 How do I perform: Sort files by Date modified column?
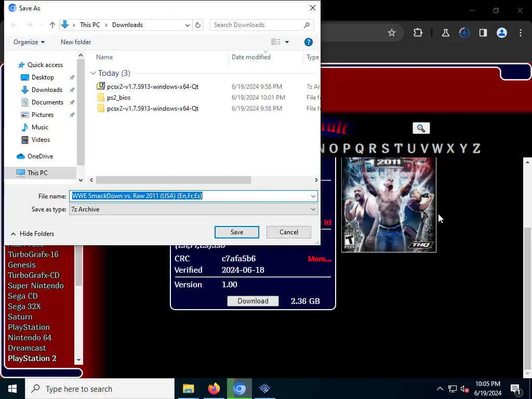[x=251, y=57]
